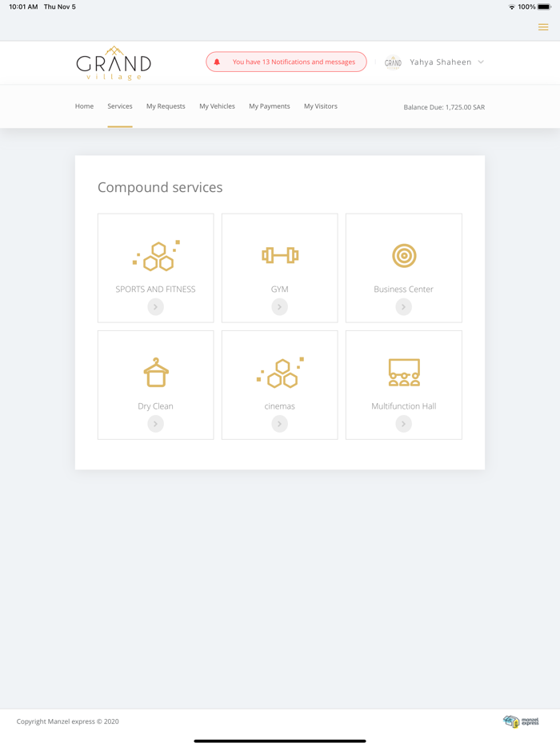
Task: View My Visitors tab
Action: coord(321,106)
